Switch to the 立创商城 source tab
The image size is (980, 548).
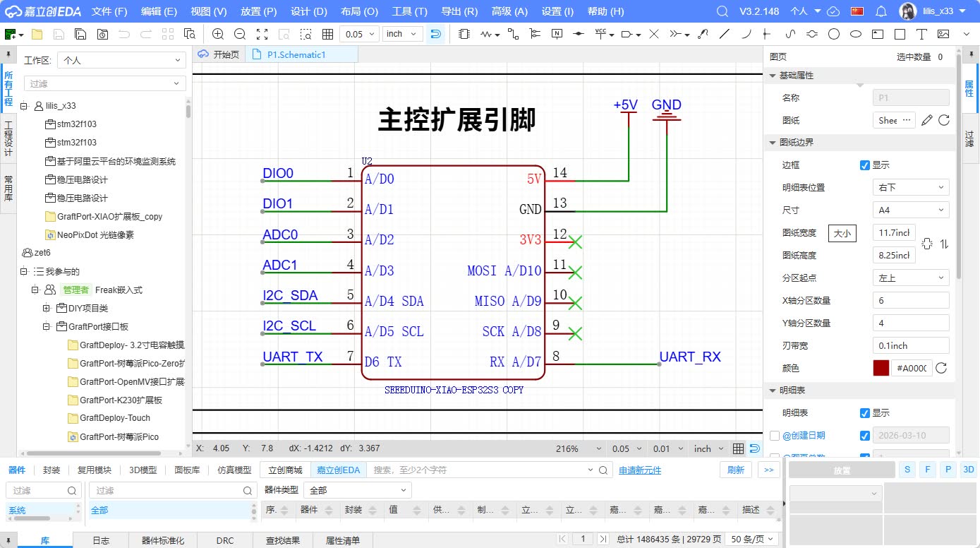pyautogui.click(x=285, y=470)
